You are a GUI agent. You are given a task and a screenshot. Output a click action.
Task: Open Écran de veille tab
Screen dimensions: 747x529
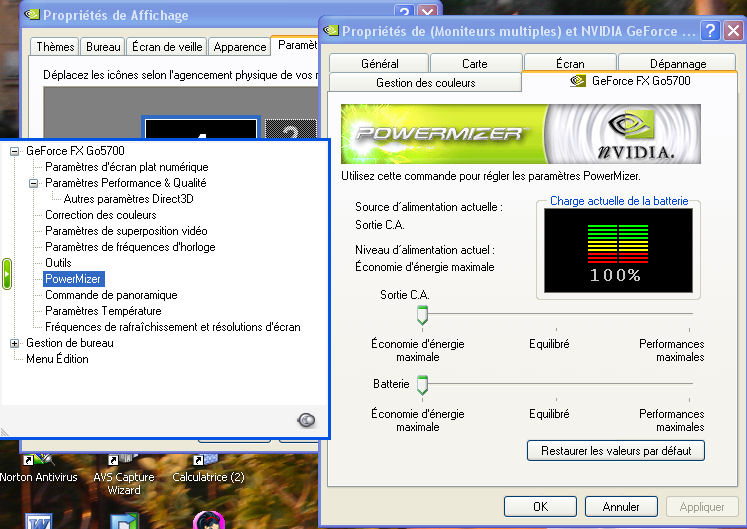click(167, 47)
